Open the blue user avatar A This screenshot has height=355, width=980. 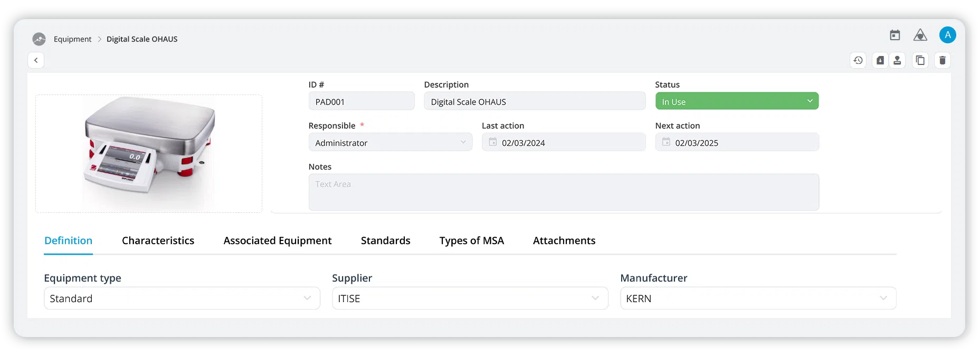click(x=947, y=35)
